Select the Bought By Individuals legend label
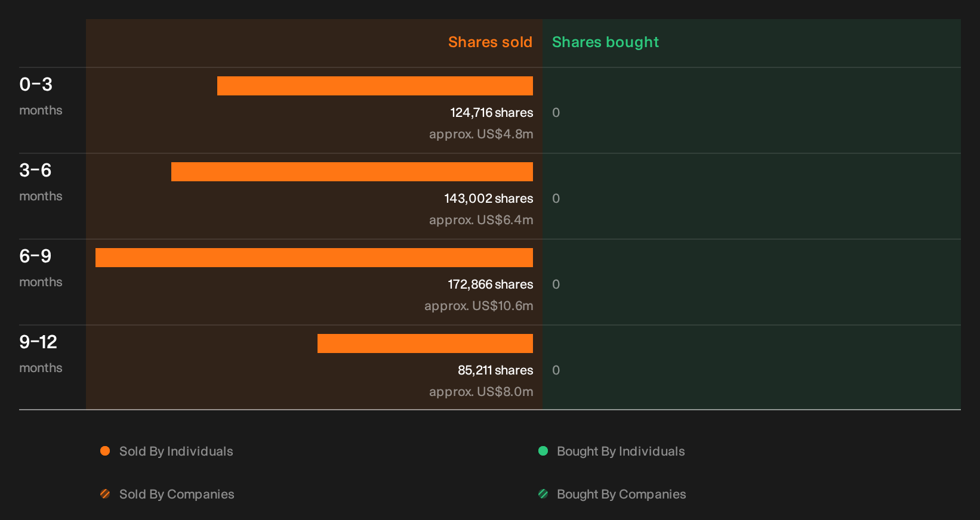Viewport: 980px width, 520px height. [x=621, y=451]
